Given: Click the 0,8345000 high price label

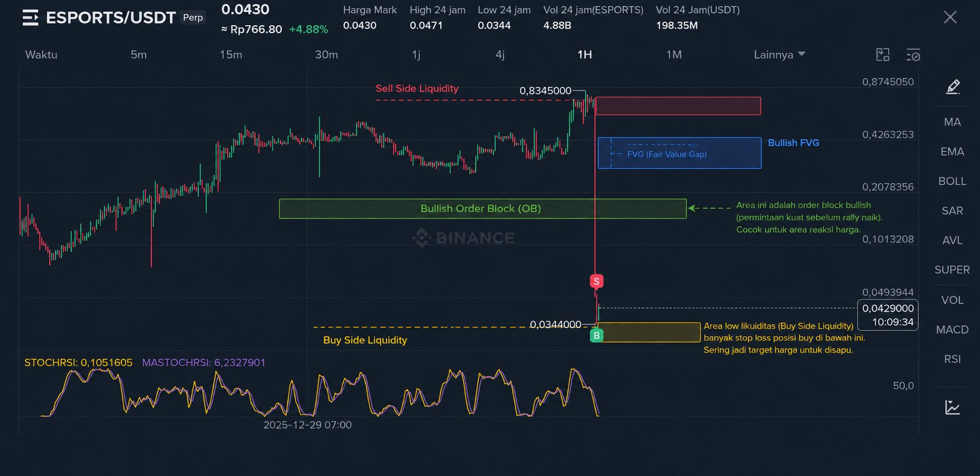Looking at the screenshot, I should (x=545, y=90).
